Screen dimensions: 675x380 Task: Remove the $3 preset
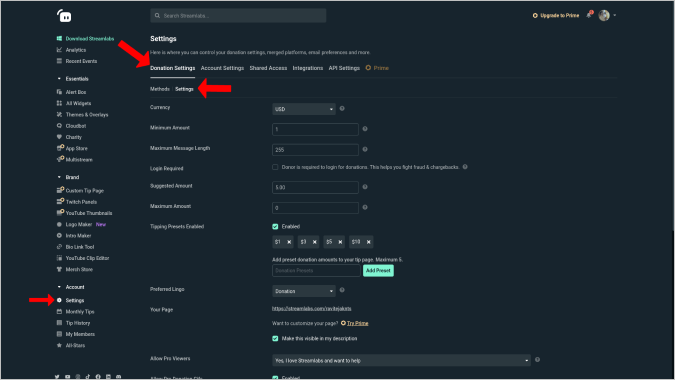[x=315, y=242]
